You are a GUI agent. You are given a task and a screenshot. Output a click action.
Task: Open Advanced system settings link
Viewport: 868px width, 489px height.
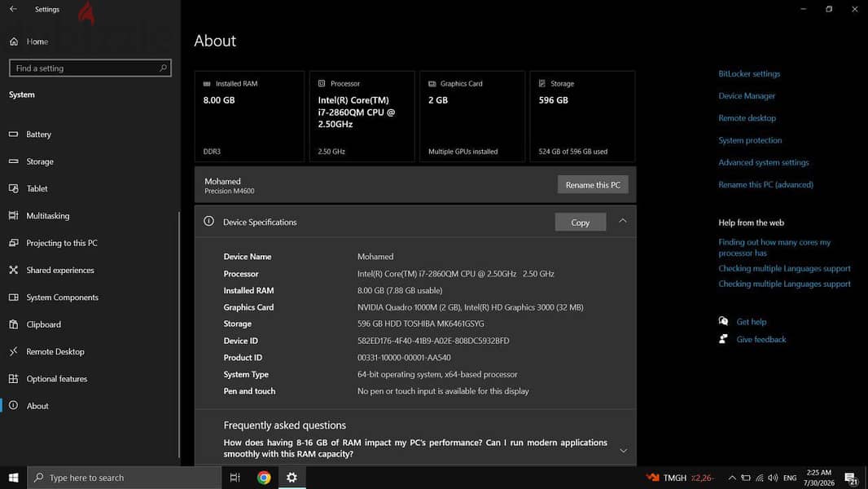(764, 162)
